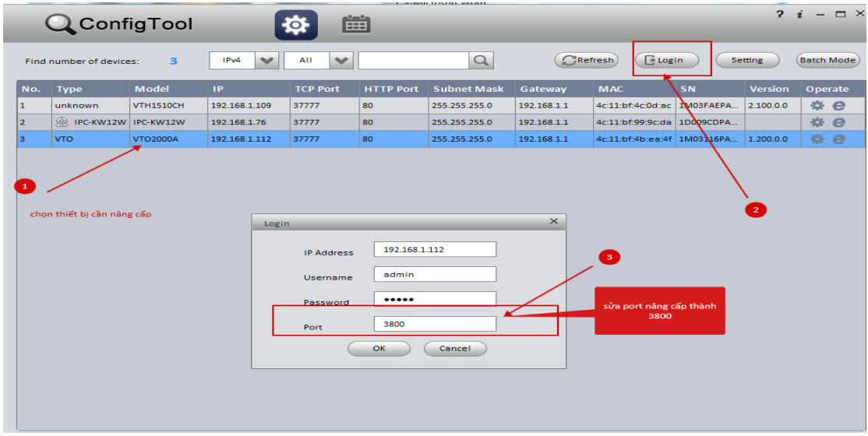Screen dimensions: 868x436
Task: Click gear icon for VTO2000A row
Action: point(817,139)
